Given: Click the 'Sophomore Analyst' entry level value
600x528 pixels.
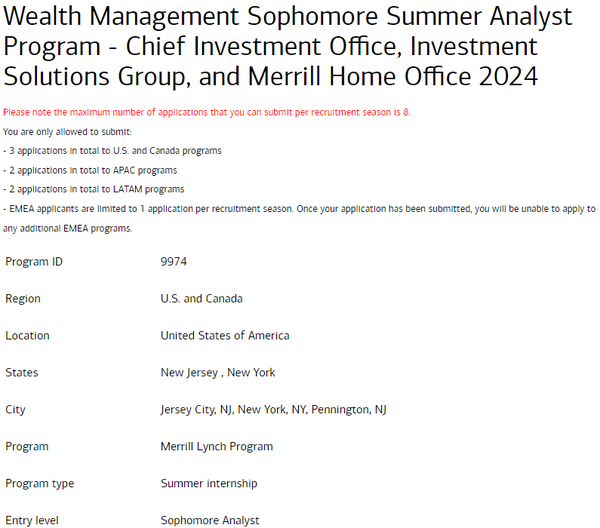Looking at the screenshot, I should click(x=209, y=520).
